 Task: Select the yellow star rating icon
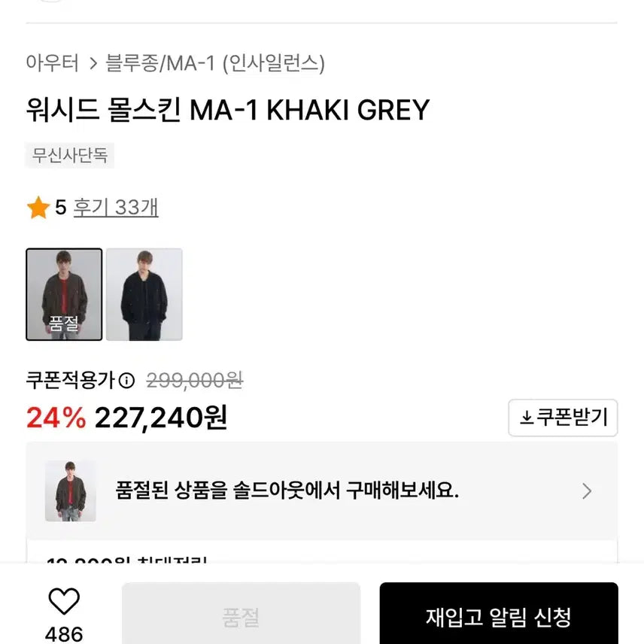tap(35, 208)
